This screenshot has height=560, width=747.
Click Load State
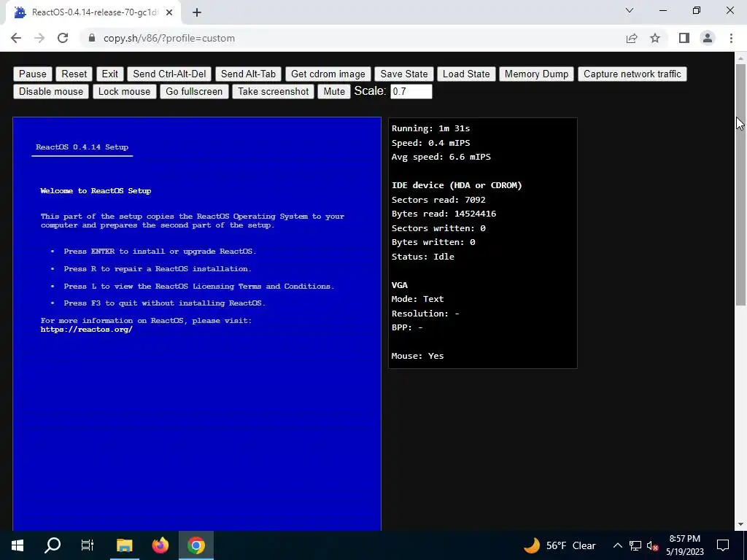[466, 74]
